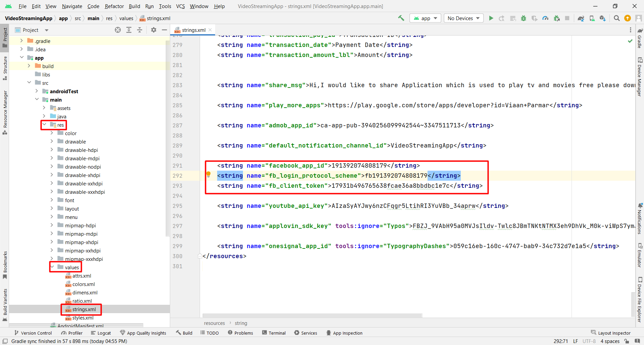Click the values breadcrumb in navigation bar
644x345 pixels.
pyautogui.click(x=126, y=18)
